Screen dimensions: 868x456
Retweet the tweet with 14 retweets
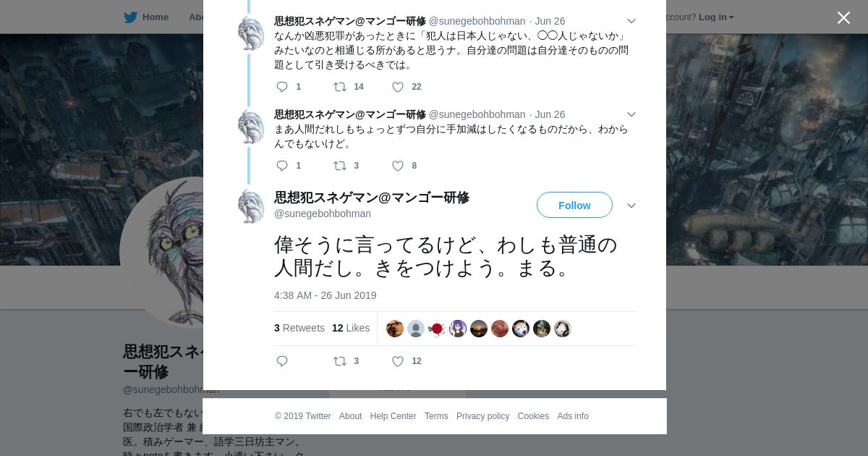tap(340, 87)
